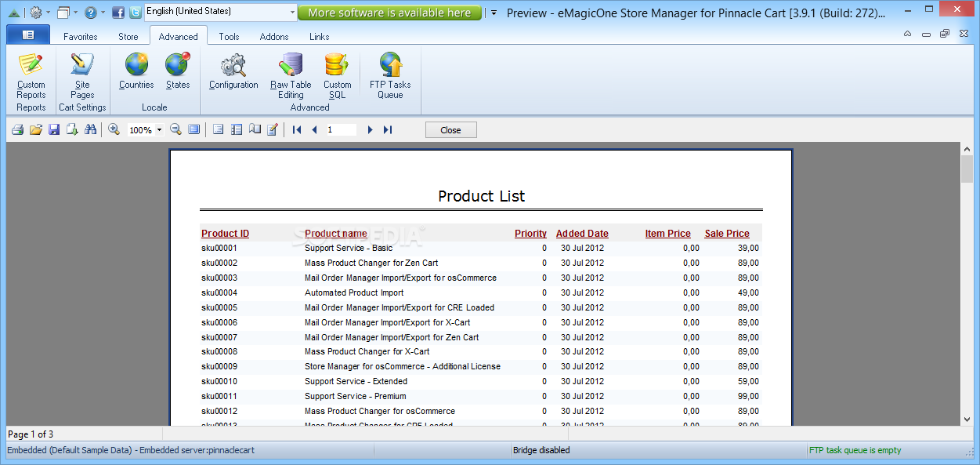This screenshot has width=980, height=465.
Task: Find text using the binoculars icon
Action: 90,129
